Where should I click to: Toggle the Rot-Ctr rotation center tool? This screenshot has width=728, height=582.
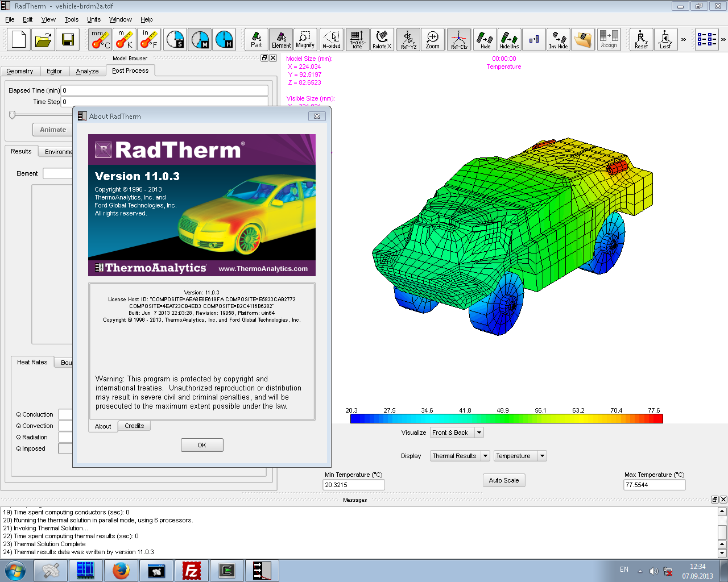click(459, 40)
